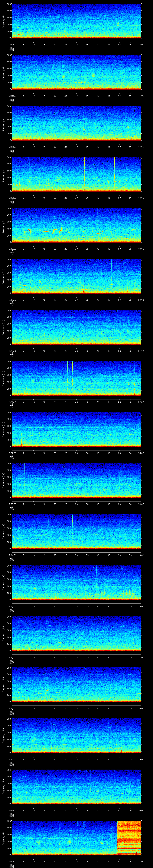
Task: Click the 15:00 end time label of first panel
Action: [141, 44]
